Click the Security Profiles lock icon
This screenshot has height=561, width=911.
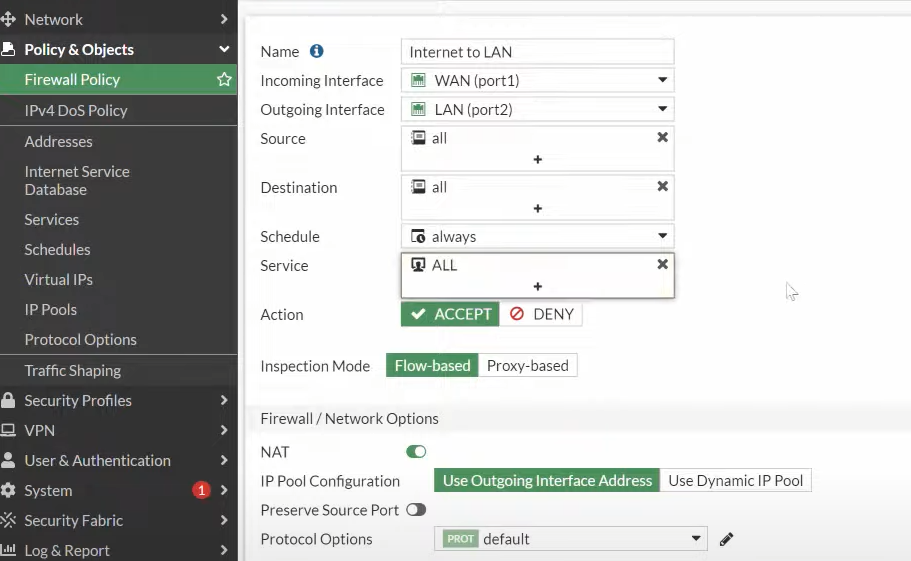click(8, 400)
